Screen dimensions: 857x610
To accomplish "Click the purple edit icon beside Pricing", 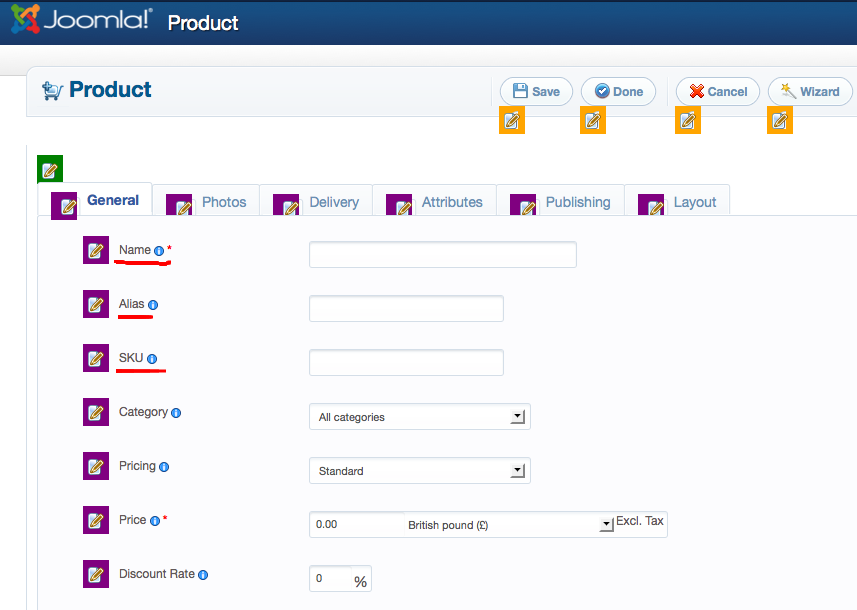I will pos(96,467).
